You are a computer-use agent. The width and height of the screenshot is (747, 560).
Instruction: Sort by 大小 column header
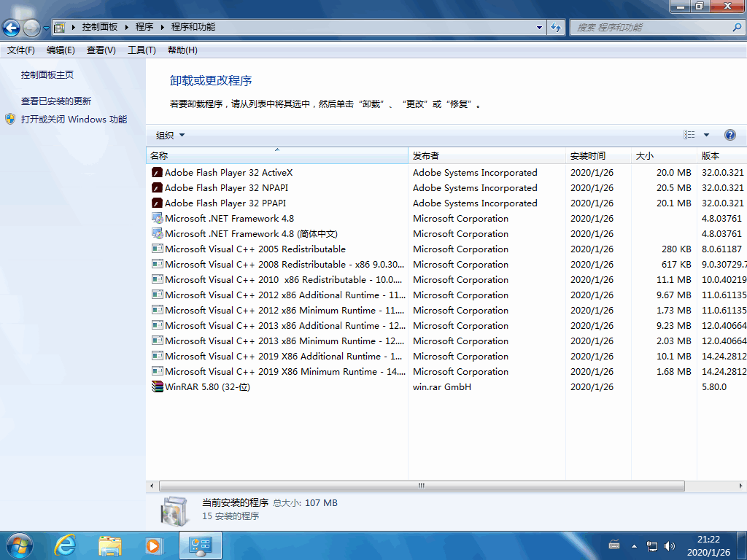pos(664,156)
